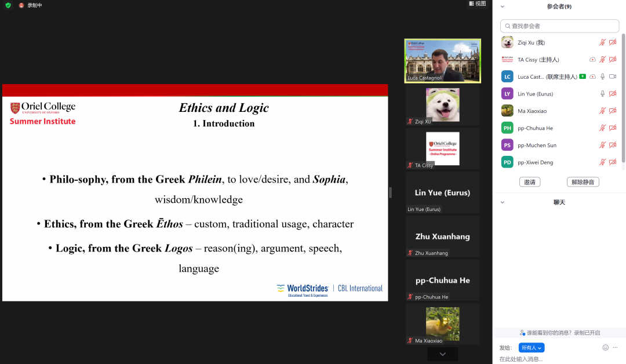Click TA Cissy's cloud recording icon
626x364 pixels.
[x=592, y=60]
